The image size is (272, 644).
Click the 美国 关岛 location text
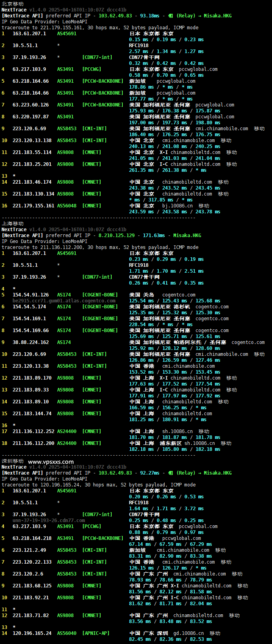(x=142, y=295)
